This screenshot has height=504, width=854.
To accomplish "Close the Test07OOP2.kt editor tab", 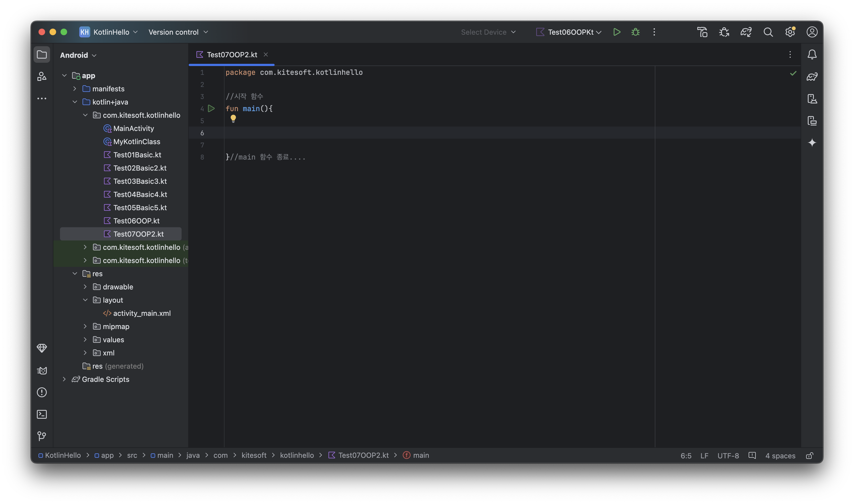I will (x=265, y=54).
